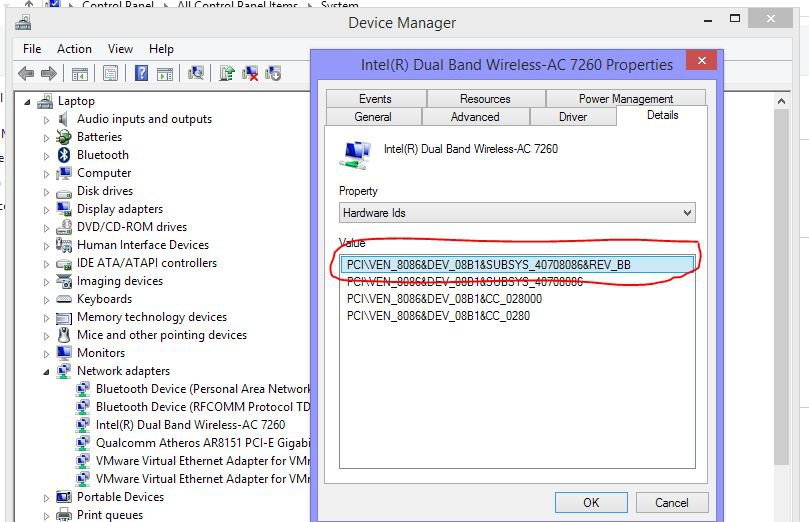This screenshot has height=522, width=809.
Task: Click the Mice and other pointing devices icon
Action: pyautogui.click(x=64, y=335)
